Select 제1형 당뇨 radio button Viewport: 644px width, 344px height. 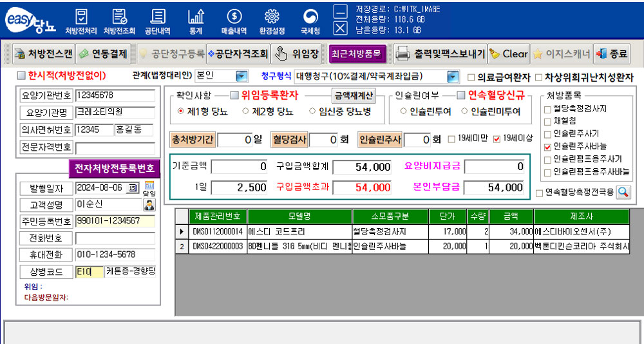[180, 111]
